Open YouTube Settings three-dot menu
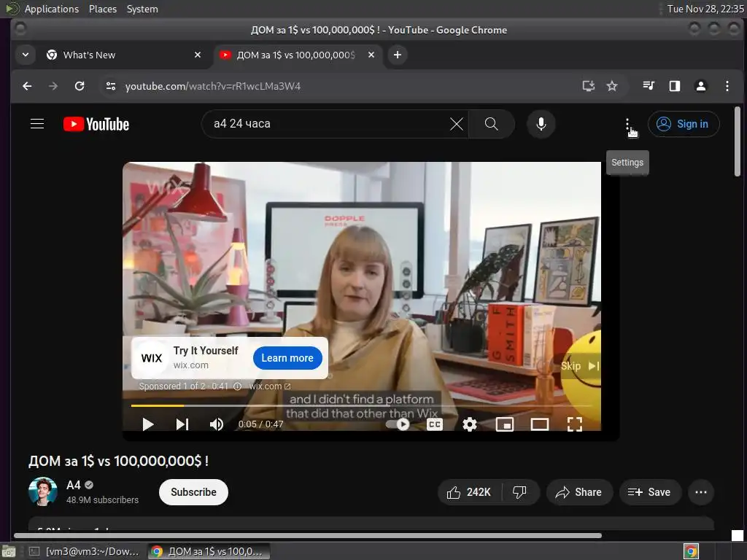This screenshot has height=560, width=747. [x=627, y=124]
